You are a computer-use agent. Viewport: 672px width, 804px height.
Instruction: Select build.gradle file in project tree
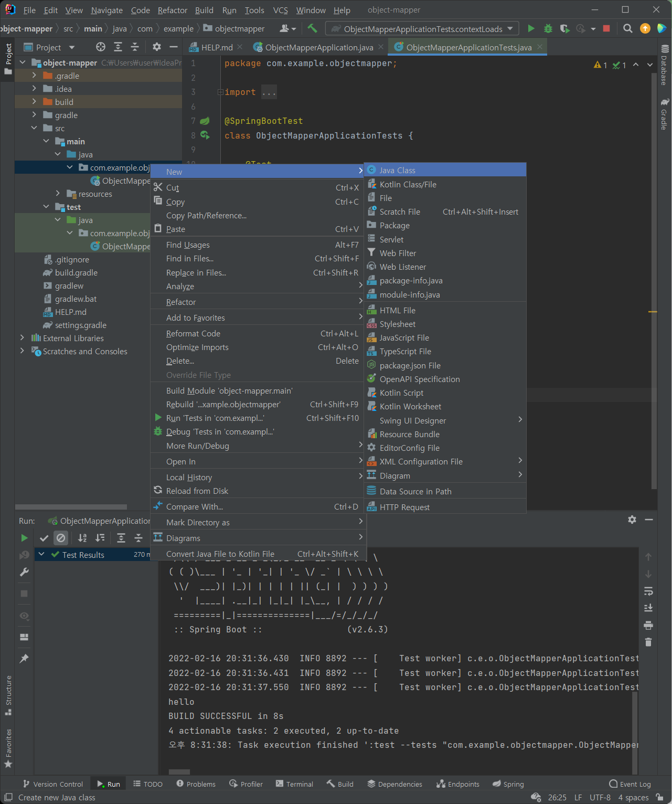(76, 272)
